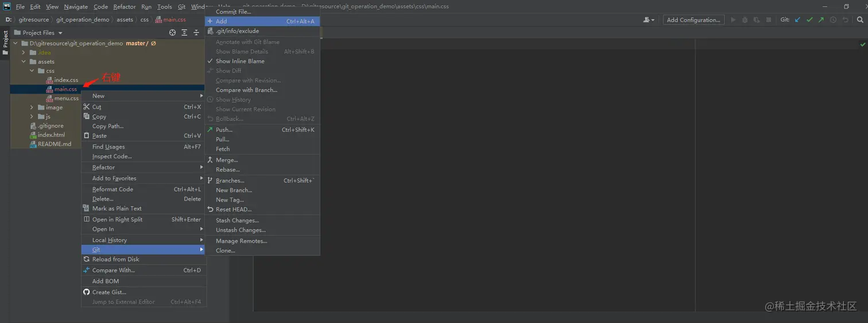Click the Stop square icon in toolbar
Image resolution: width=868 pixels, height=323 pixels.
point(768,20)
